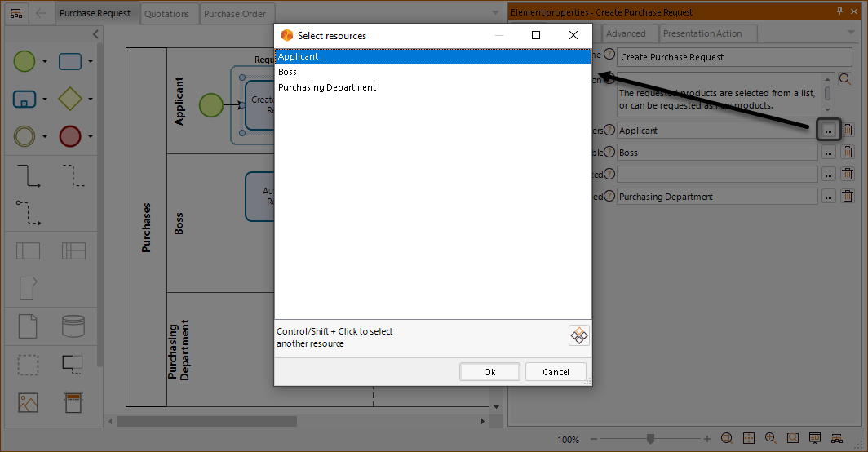868x452 pixels.
Task: Select the gateway diamond shape tool
Action: pos(70,99)
